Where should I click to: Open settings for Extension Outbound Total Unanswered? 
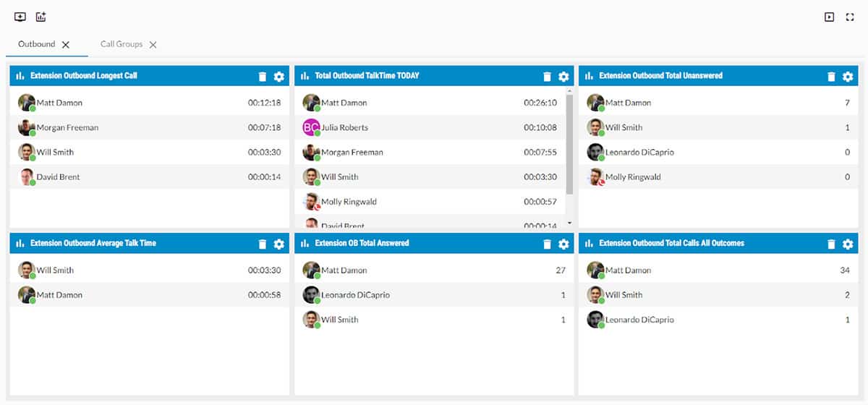[x=848, y=77]
